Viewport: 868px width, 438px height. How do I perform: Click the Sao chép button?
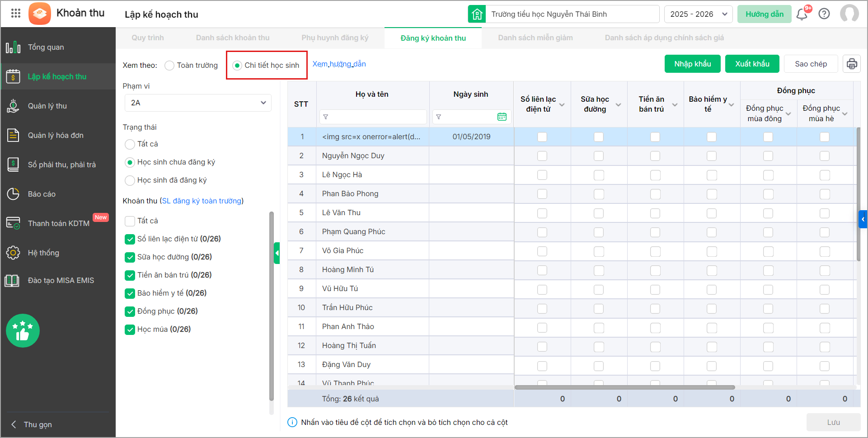pos(811,64)
